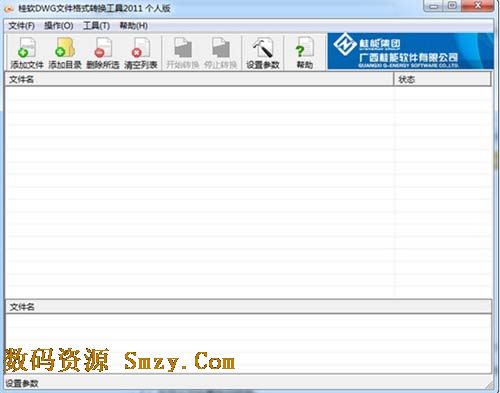Open the 帮助(H) menu
The width and height of the screenshot is (500, 393).
[134, 26]
